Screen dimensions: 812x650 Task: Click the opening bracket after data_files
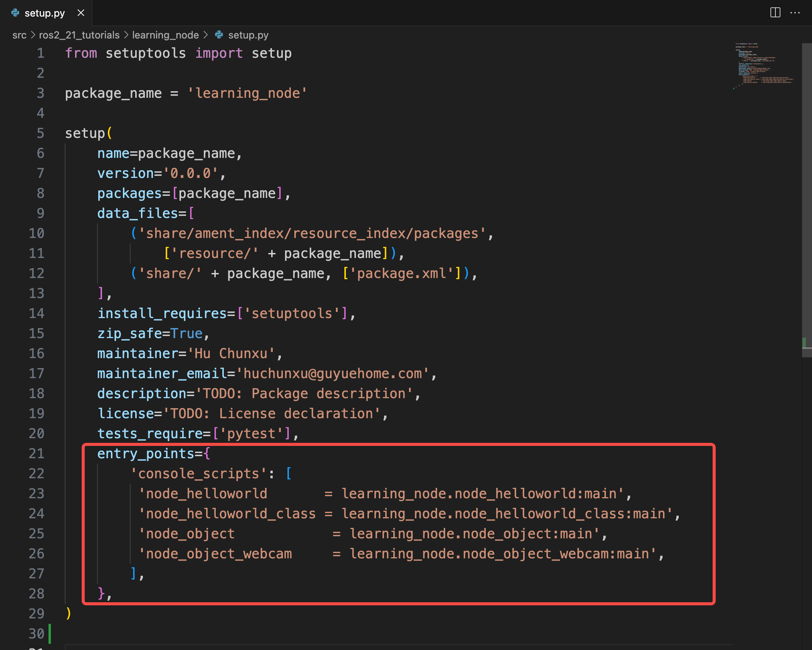click(191, 213)
